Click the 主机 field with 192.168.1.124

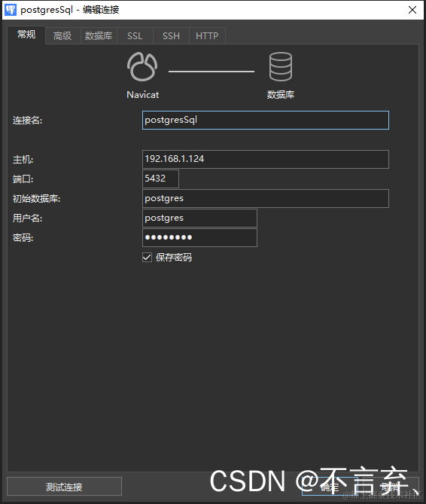266,159
